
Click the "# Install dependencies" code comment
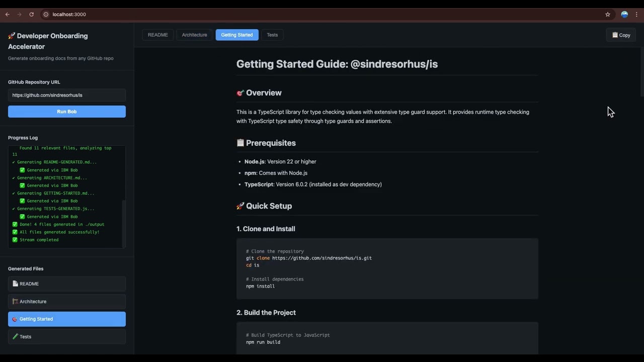click(x=275, y=279)
